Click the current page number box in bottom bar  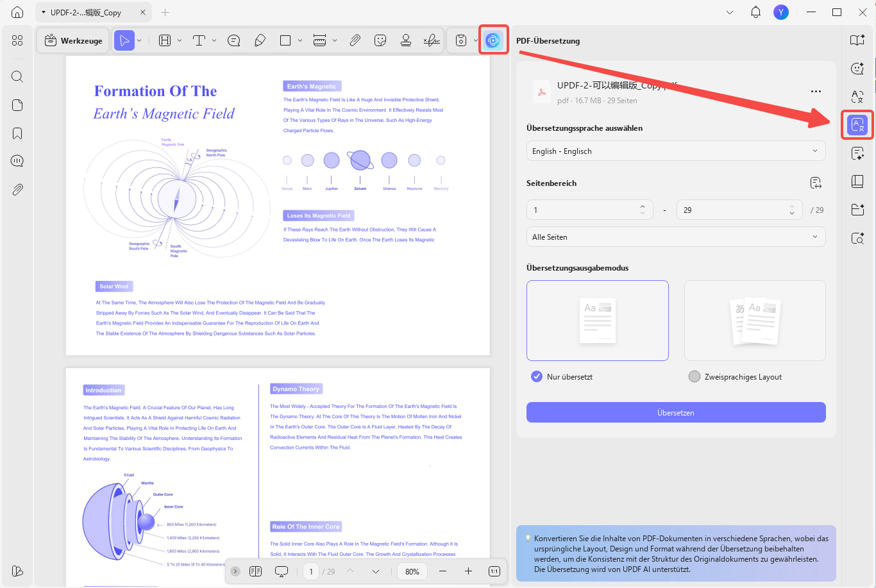[x=311, y=571]
